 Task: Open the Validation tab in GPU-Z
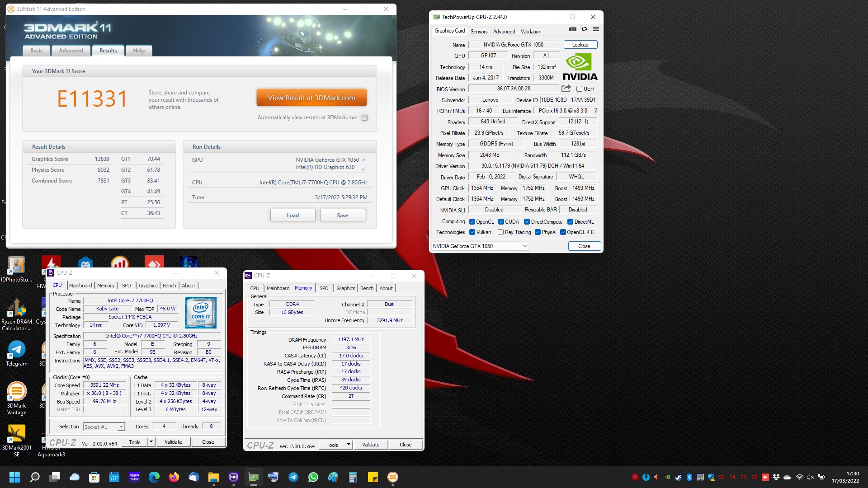[x=531, y=32]
